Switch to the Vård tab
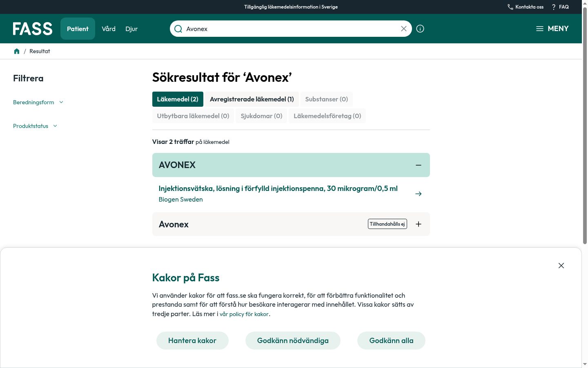The image size is (588, 368). (x=109, y=29)
